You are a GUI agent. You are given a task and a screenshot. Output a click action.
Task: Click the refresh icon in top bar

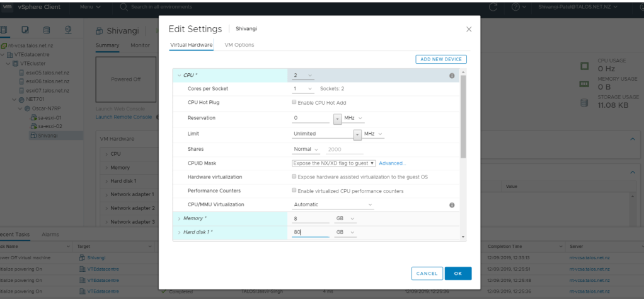(x=493, y=7)
